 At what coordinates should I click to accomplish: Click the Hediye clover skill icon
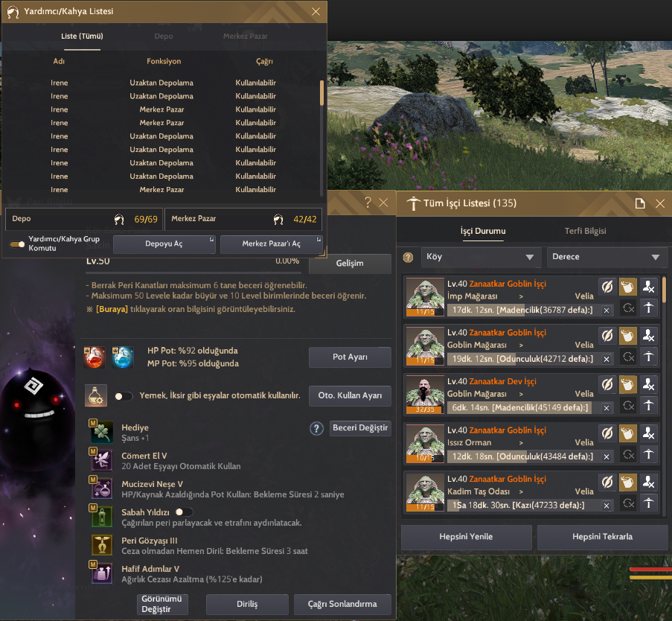(x=102, y=432)
